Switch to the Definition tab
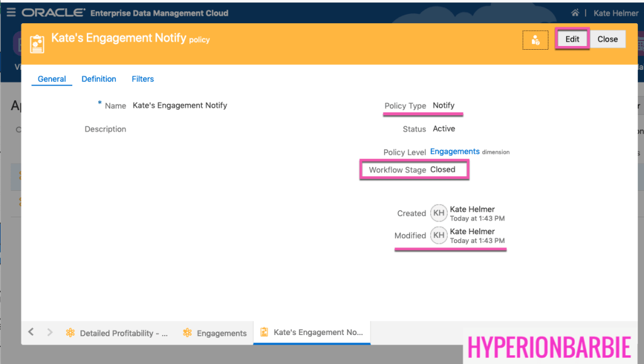The width and height of the screenshot is (644, 364). [x=99, y=79]
